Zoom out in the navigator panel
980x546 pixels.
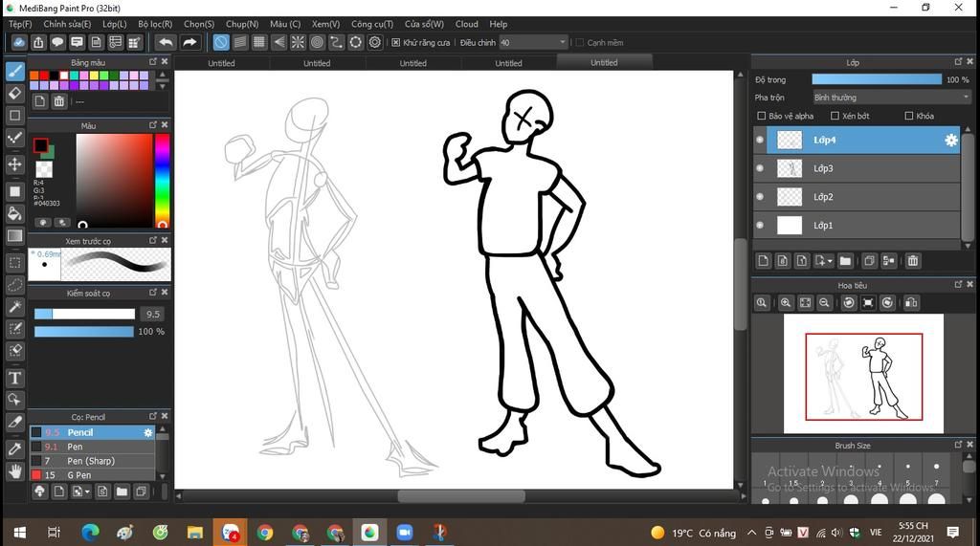click(x=824, y=303)
